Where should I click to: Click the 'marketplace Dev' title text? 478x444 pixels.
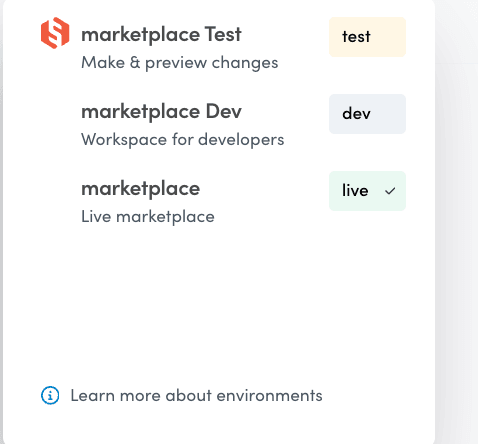coord(161,112)
